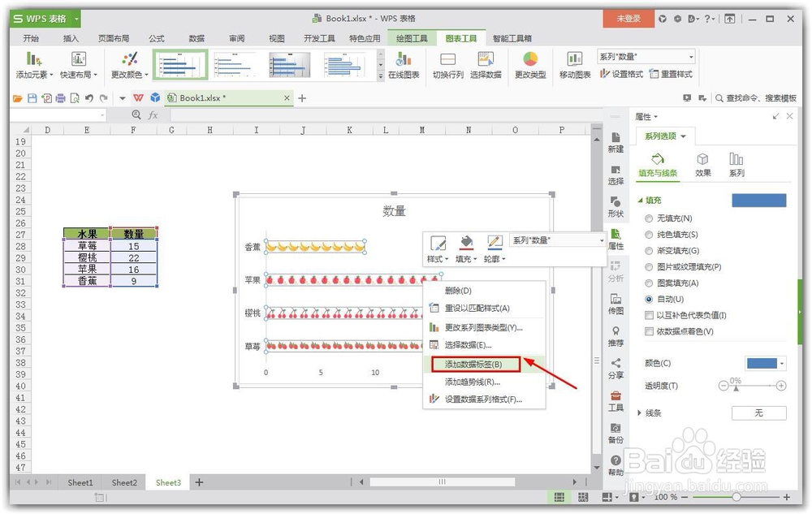
Task: Click the undo arrow icon
Action: [x=89, y=97]
